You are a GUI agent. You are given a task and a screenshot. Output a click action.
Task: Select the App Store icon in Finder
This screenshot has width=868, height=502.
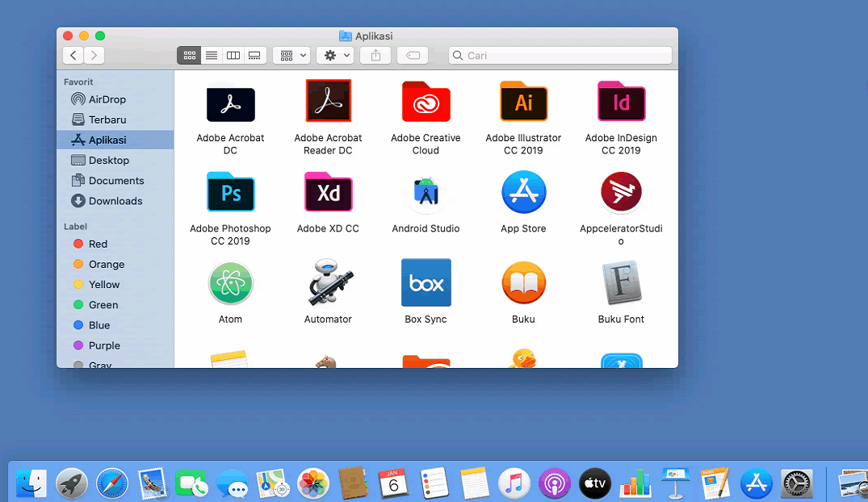point(524,192)
